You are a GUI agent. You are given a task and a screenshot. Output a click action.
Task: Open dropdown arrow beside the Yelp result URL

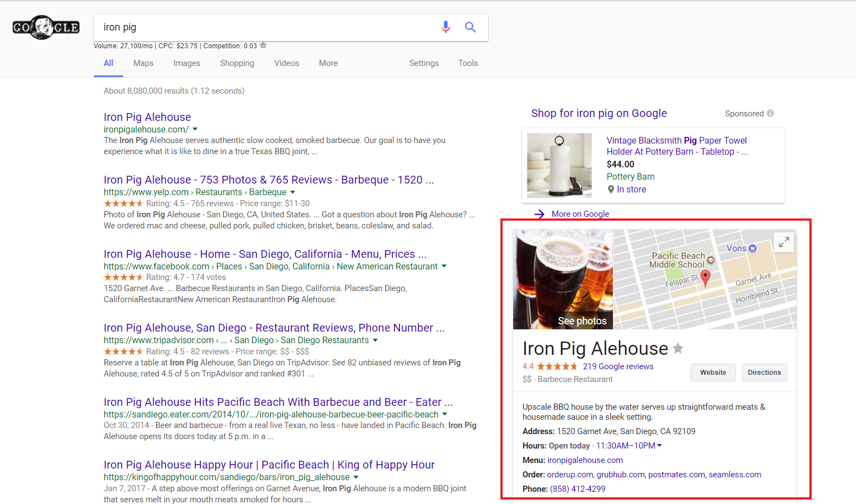(293, 192)
